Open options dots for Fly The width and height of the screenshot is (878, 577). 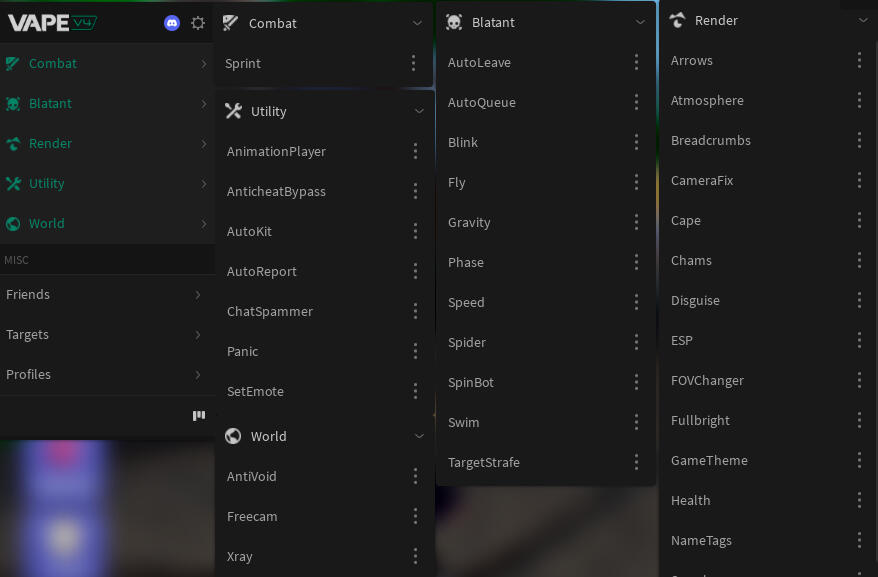(636, 182)
